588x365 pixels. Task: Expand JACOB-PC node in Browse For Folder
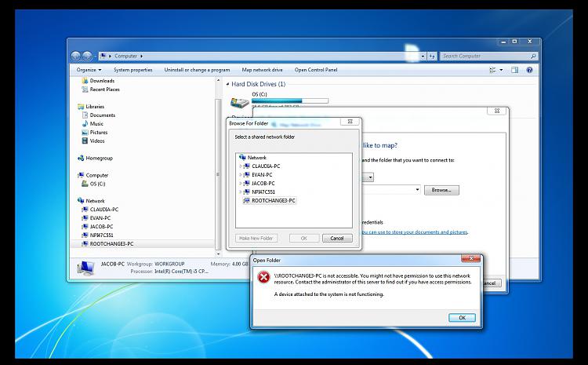click(x=241, y=183)
